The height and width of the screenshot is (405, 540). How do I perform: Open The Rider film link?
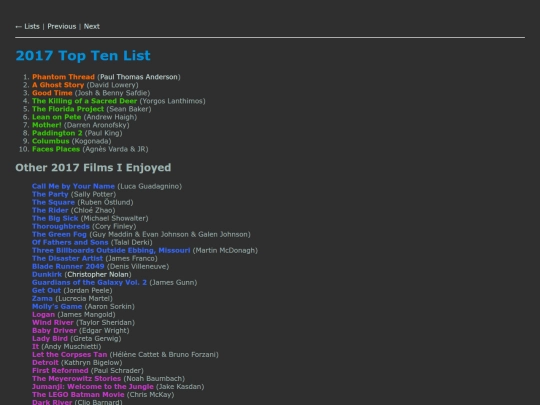tap(50, 210)
